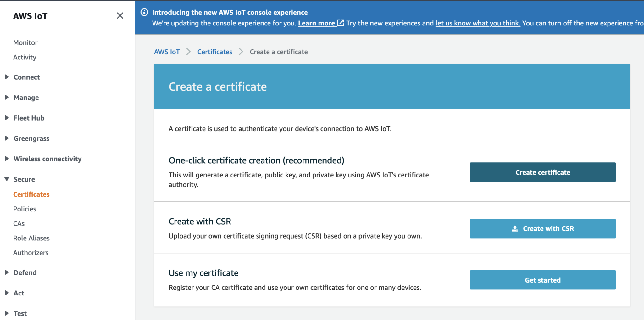Open Activity in the sidebar
This screenshot has width=644, height=320.
(x=25, y=57)
